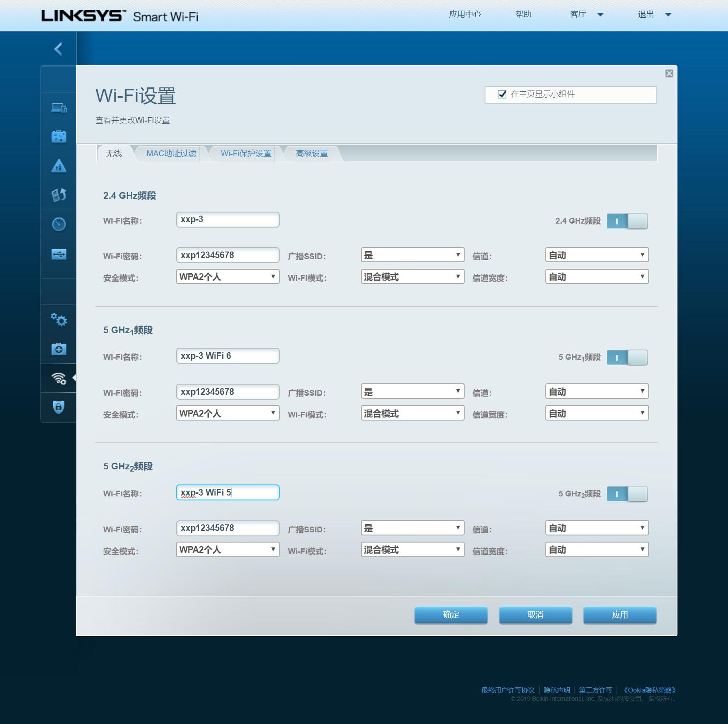Toggle the 5 GHz2频段 switch
Viewport: 728px width, 724px height.
[627, 494]
